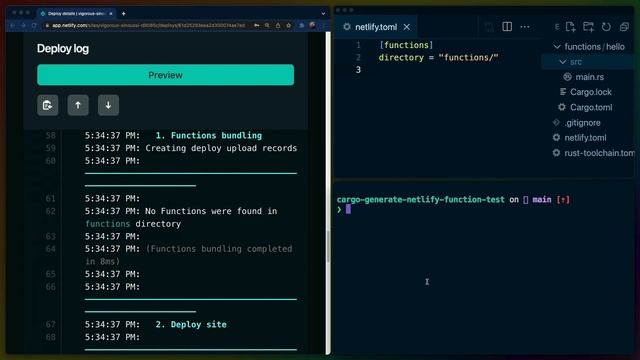Jump to bottom of deploy log arrow
640x360 pixels.
(108, 105)
